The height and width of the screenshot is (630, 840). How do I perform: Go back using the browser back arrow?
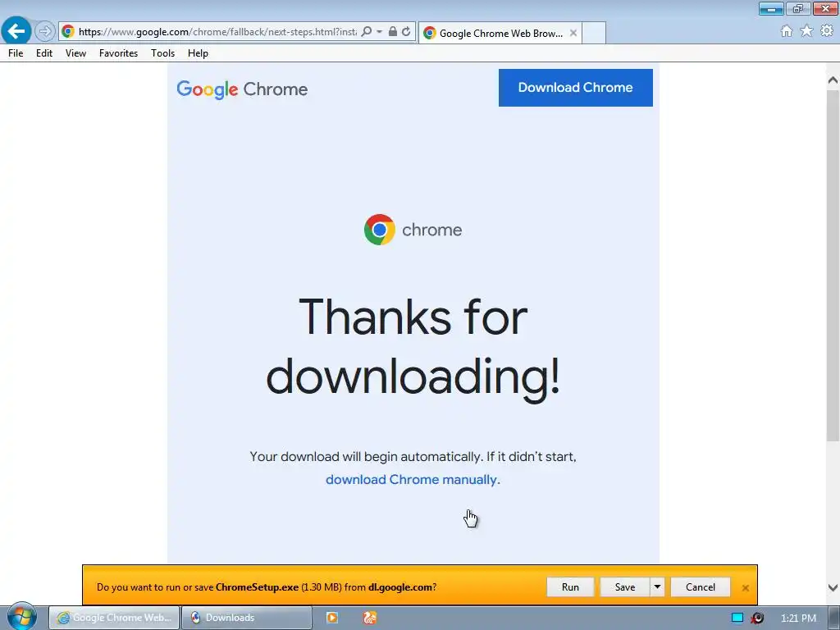point(16,31)
